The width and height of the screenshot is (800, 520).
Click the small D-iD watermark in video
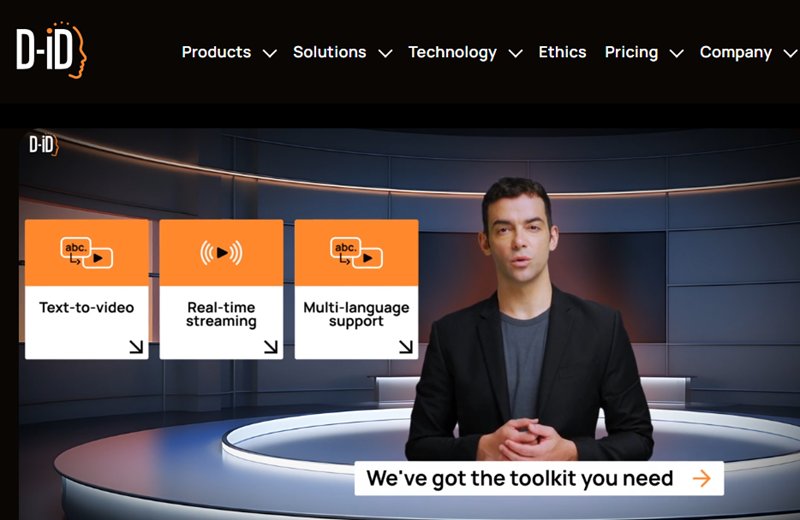tap(44, 146)
